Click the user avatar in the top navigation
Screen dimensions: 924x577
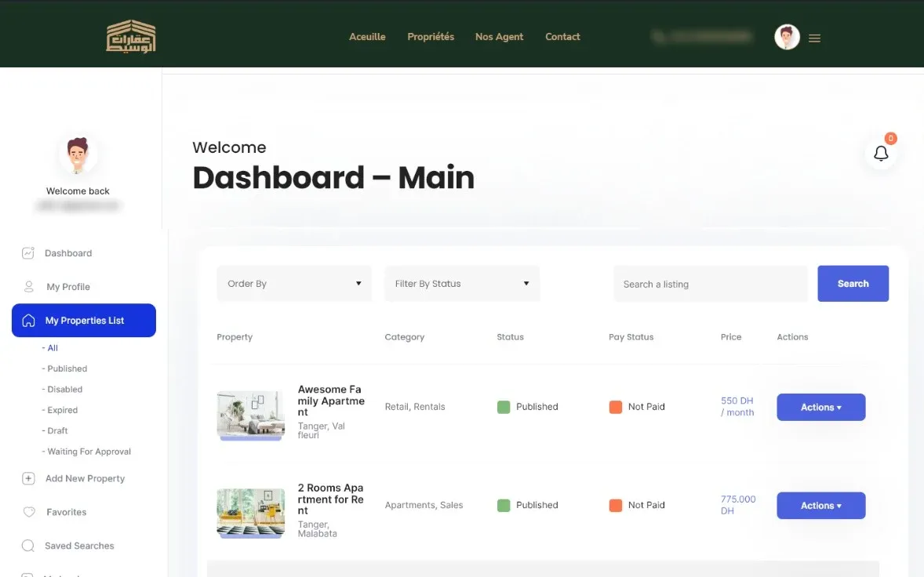[787, 37]
